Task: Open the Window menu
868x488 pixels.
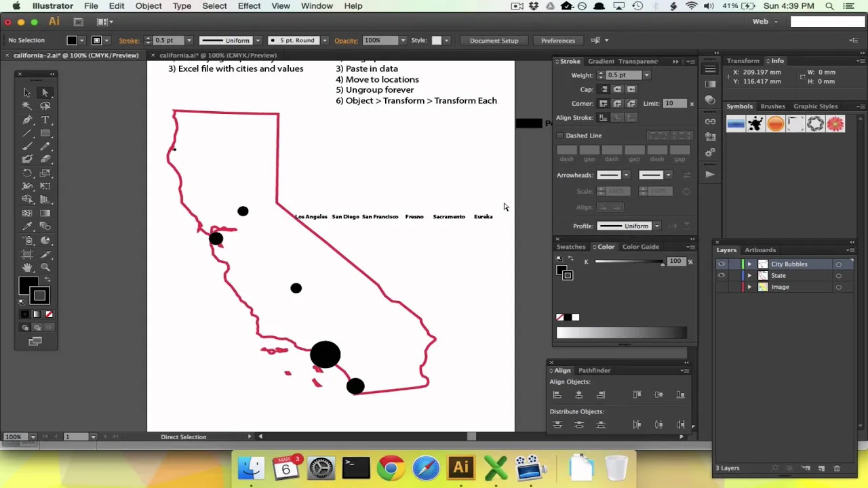Action: [x=317, y=6]
